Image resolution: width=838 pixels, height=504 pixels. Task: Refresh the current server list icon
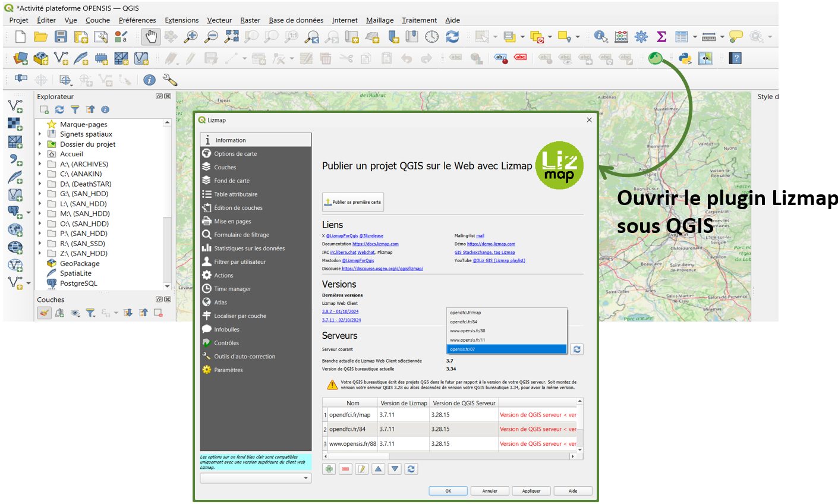[576, 349]
